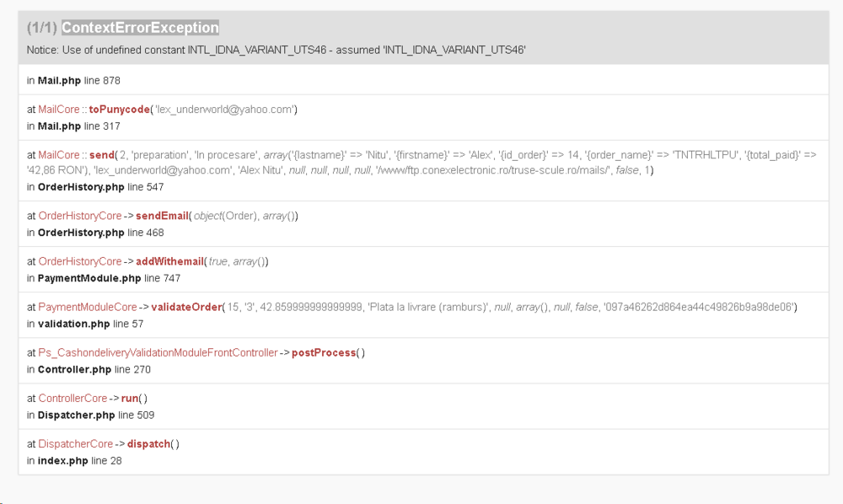
Task: Click the ContextErrorException heading
Action: tap(140, 28)
